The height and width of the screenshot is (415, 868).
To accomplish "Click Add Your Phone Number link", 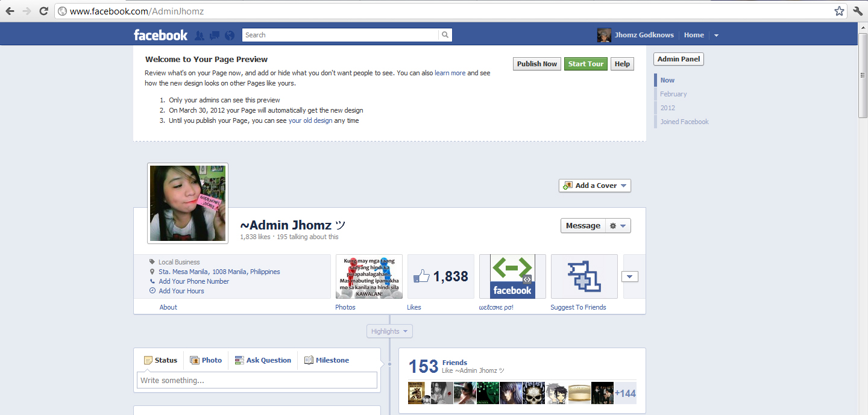I will (x=193, y=281).
